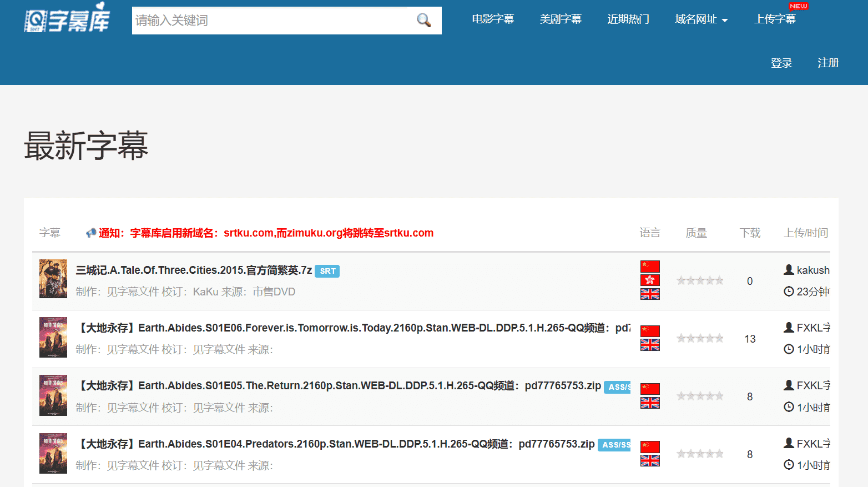Click UK flag in S01E04 row
Viewport: 868px width, 487px height.
coord(650,460)
